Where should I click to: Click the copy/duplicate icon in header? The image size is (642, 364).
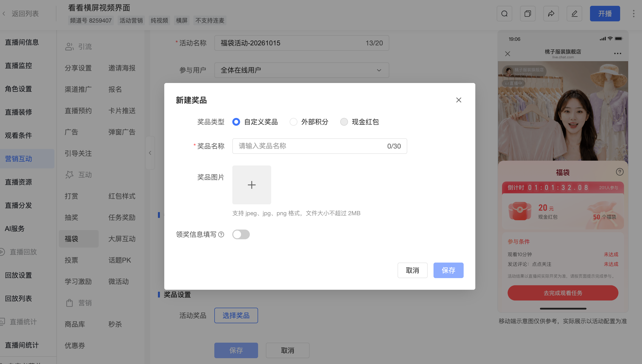point(528,14)
